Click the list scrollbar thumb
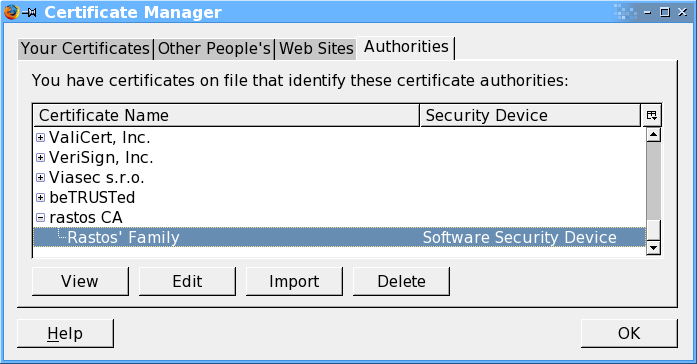697x364 pixels. tap(653, 229)
